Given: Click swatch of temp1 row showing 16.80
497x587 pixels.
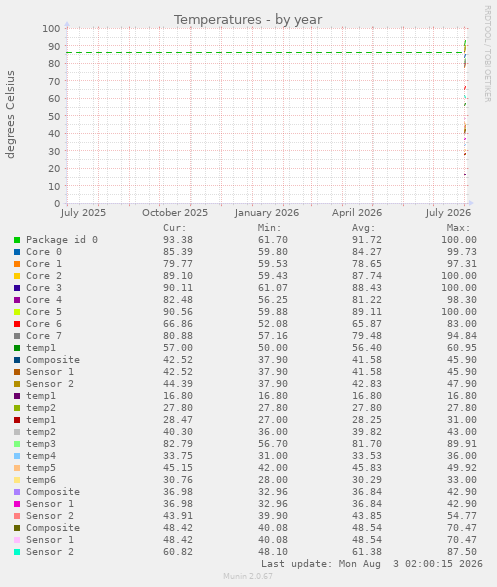Looking at the screenshot, I should (17, 396).
